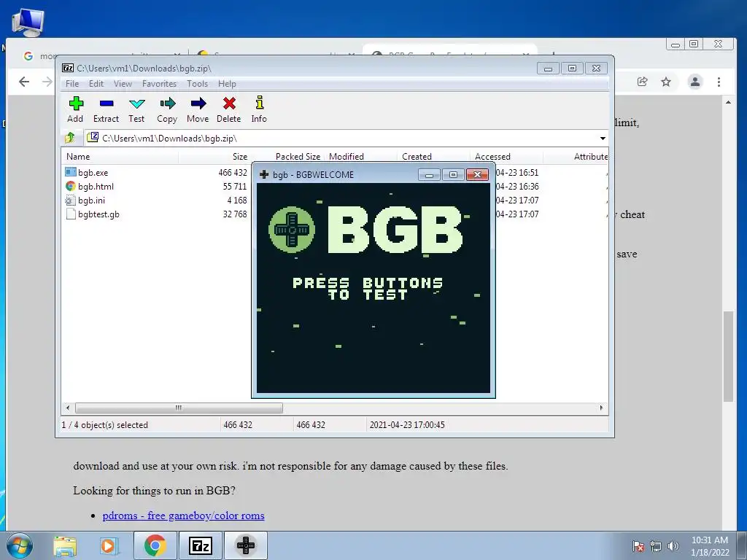The width and height of the screenshot is (747, 560).
Task: Follow the pdroms free gameboy roms link
Action: click(x=183, y=516)
